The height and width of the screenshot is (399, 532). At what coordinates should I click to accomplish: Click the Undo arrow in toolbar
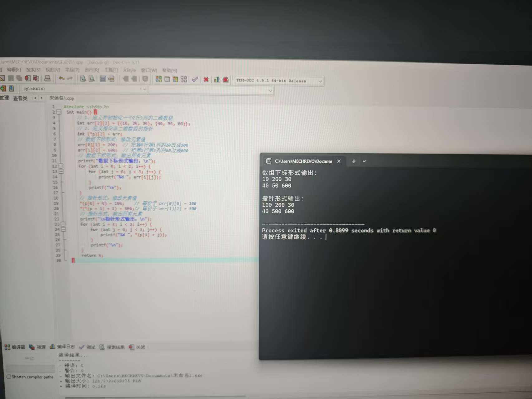point(61,78)
